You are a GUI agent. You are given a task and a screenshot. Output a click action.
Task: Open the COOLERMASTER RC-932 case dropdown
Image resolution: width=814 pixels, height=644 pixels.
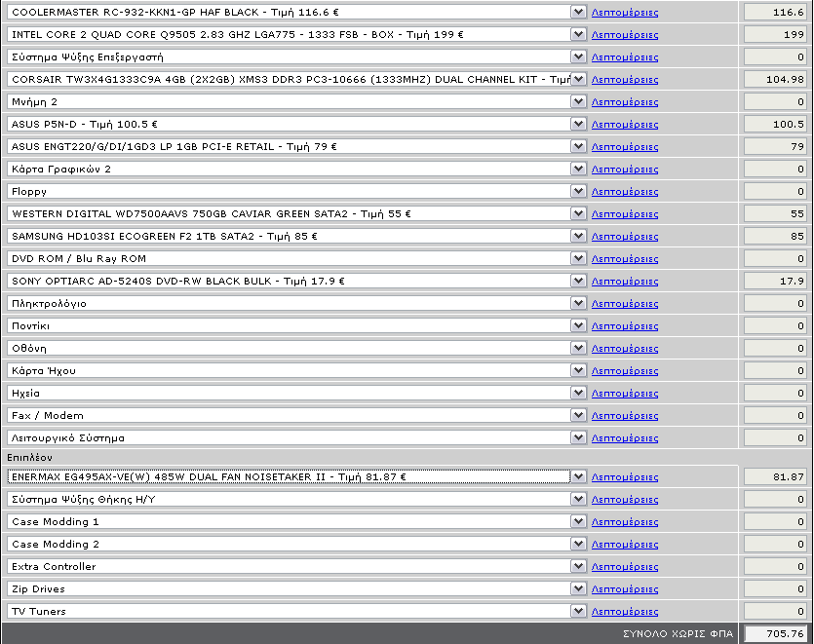pyautogui.click(x=297, y=12)
